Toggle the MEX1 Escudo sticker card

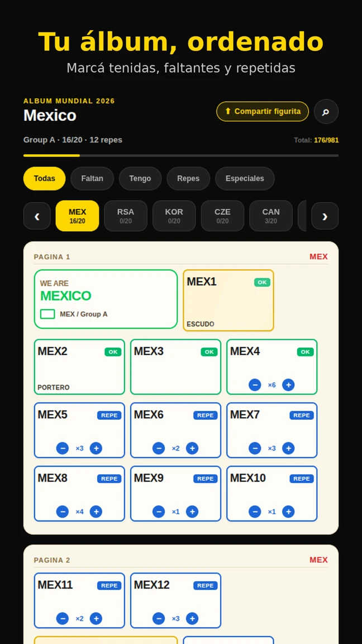point(228,300)
